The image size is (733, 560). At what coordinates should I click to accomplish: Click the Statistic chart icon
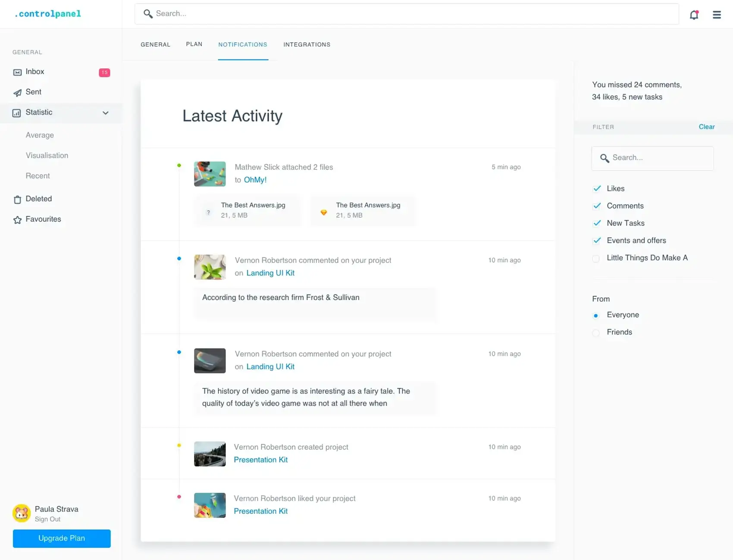(17, 113)
